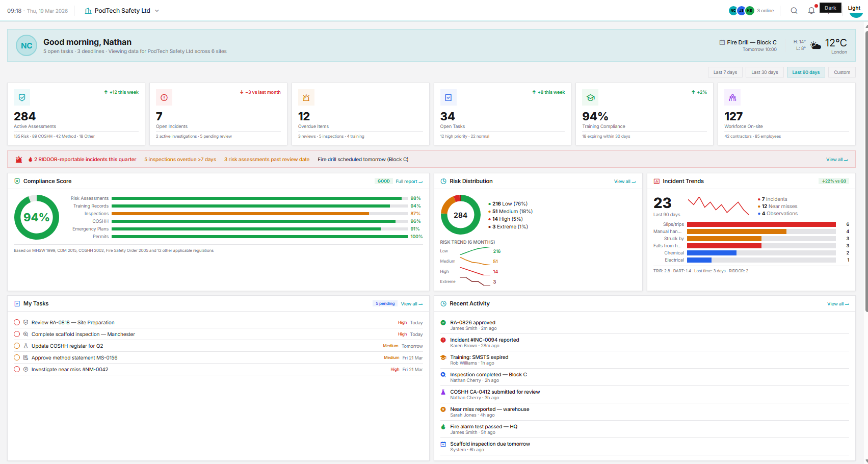
Task: Switch the interface to Light mode
Action: (854, 8)
